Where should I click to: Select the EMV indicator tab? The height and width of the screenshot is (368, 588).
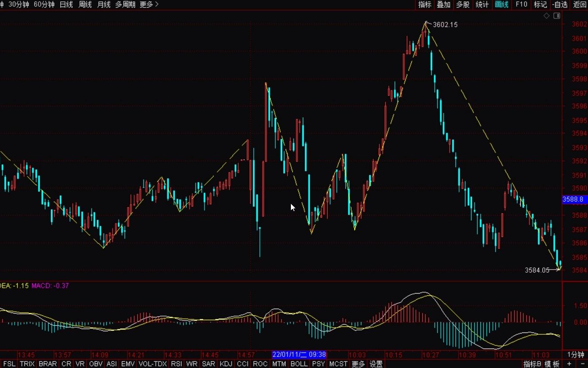(128, 364)
